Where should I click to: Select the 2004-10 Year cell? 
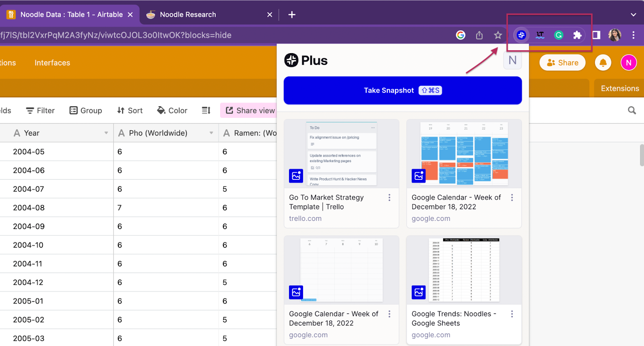pos(57,245)
